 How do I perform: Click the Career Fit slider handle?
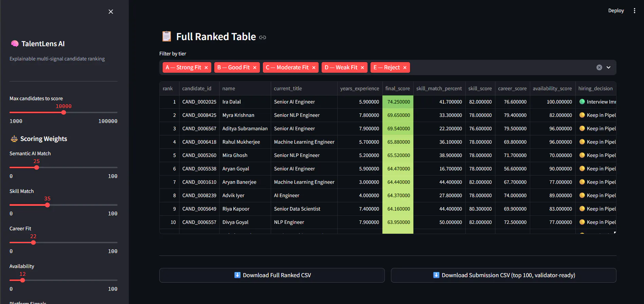tap(33, 243)
